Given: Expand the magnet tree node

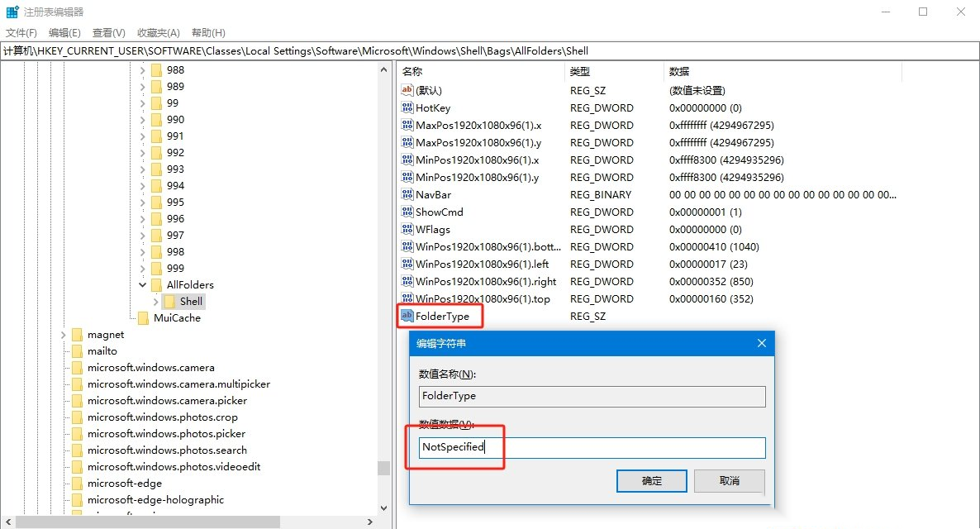Looking at the screenshot, I should point(64,334).
